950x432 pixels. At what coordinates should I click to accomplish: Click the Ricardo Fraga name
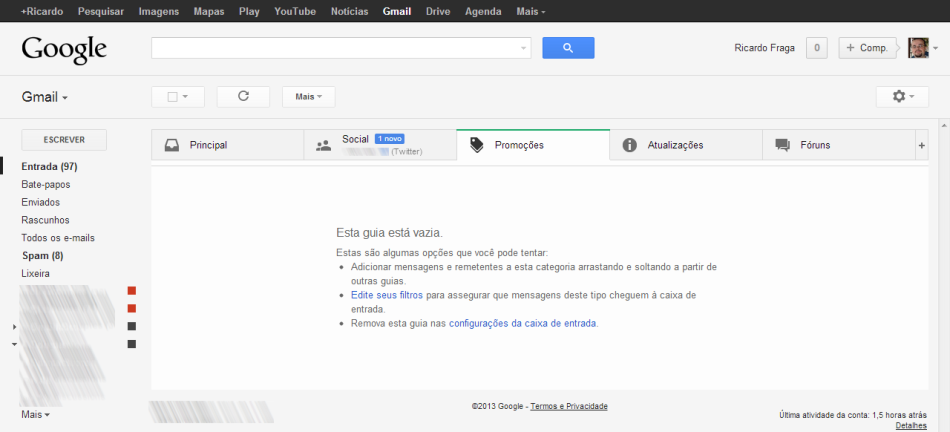pyautogui.click(x=764, y=48)
